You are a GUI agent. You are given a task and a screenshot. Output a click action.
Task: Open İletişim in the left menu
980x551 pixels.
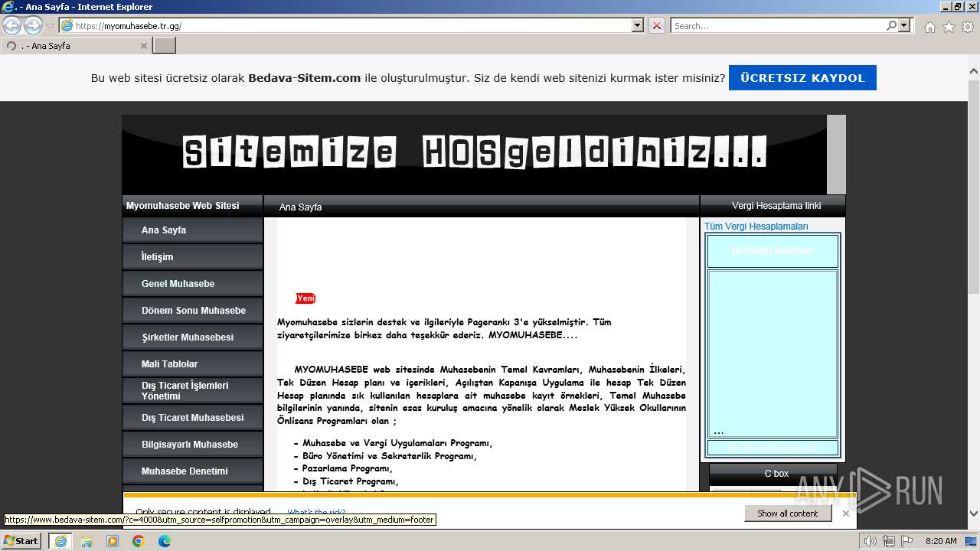193,257
